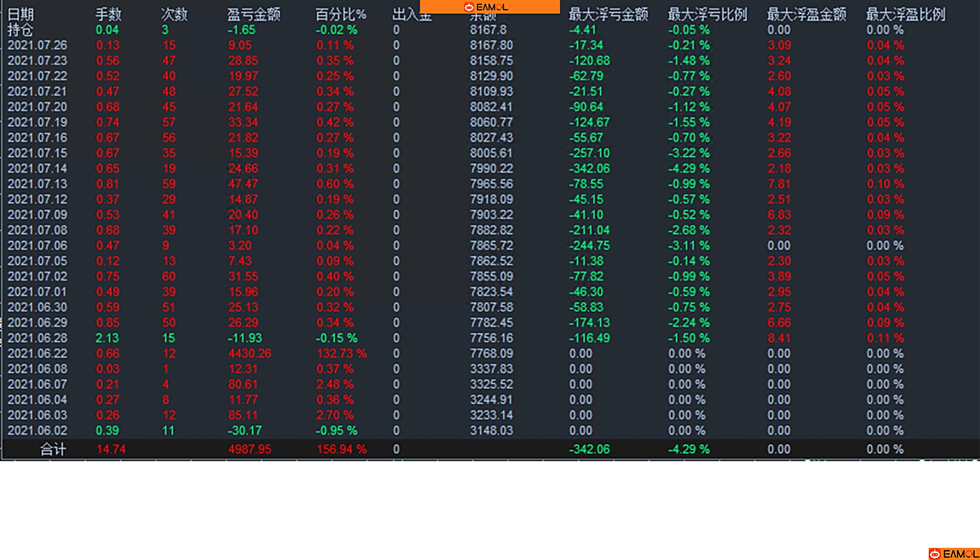Click the EAMOL logo in orange banner
980x560 pixels.
486,7
